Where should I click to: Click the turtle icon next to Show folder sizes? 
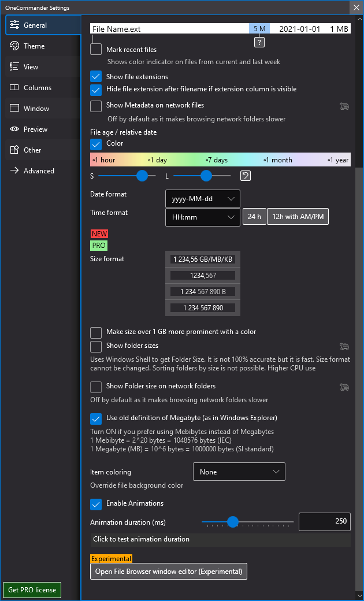tap(344, 346)
